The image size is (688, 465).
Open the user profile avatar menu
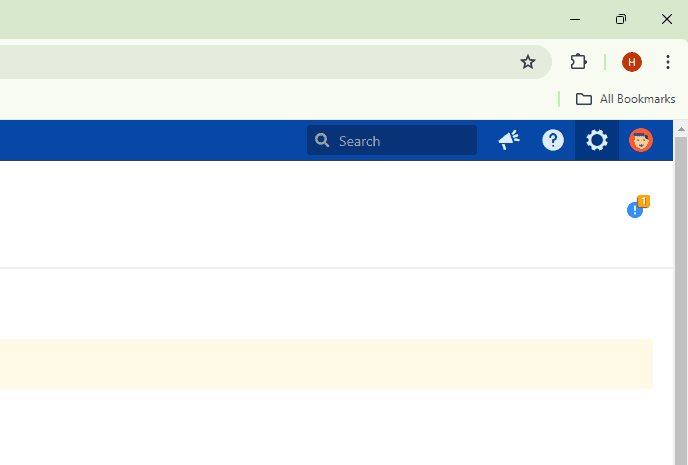click(641, 141)
